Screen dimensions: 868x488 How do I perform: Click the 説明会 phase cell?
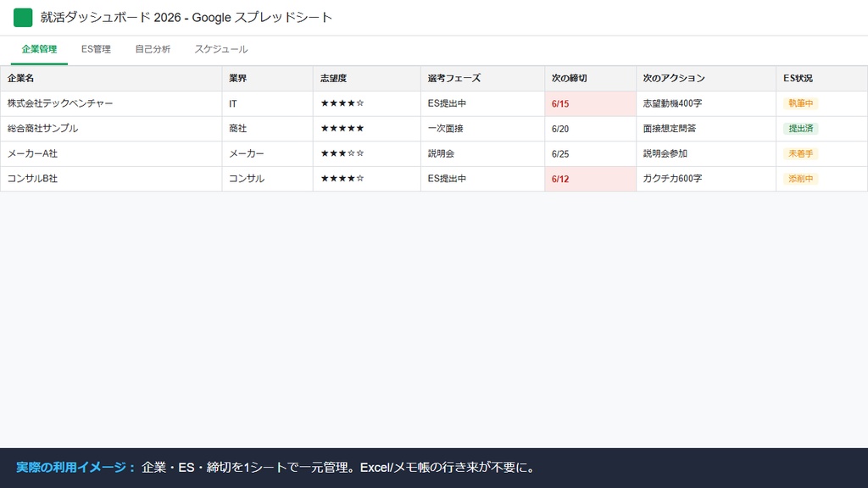pyautogui.click(x=482, y=154)
